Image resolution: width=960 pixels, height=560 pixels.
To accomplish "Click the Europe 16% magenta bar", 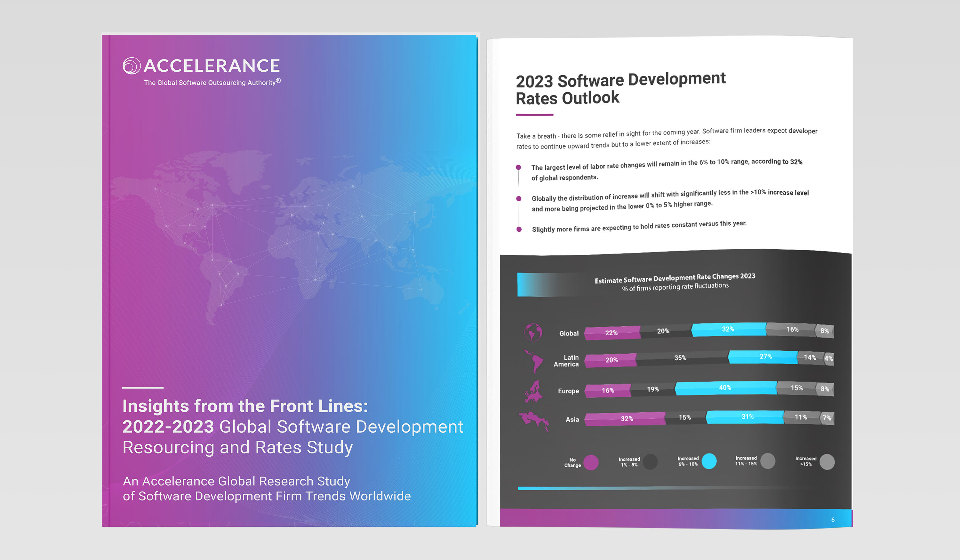I will pos(608,390).
